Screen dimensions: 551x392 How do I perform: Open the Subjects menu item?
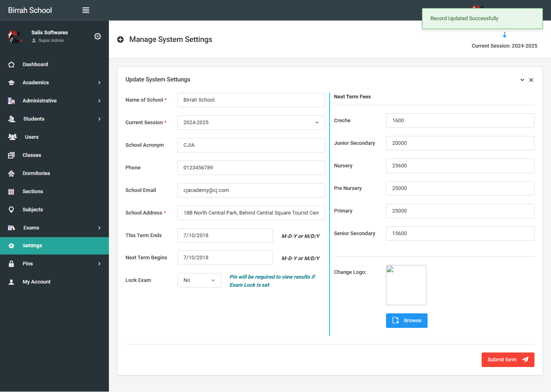(x=54, y=210)
